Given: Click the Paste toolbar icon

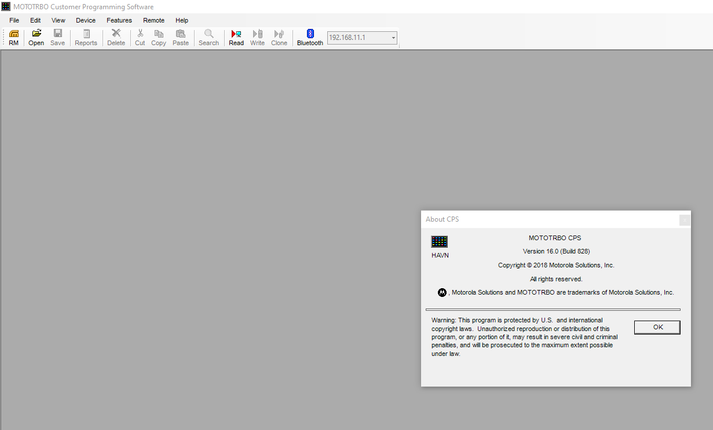Looking at the screenshot, I should [180, 37].
